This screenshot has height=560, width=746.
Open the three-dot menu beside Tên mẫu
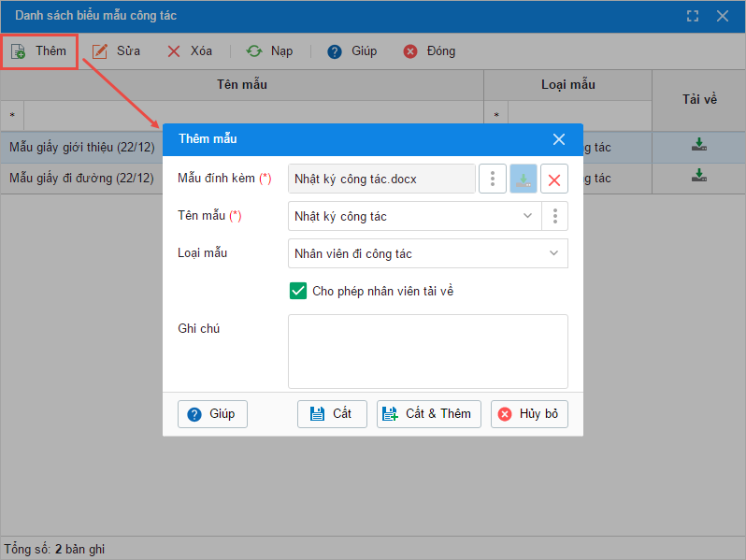(x=555, y=216)
